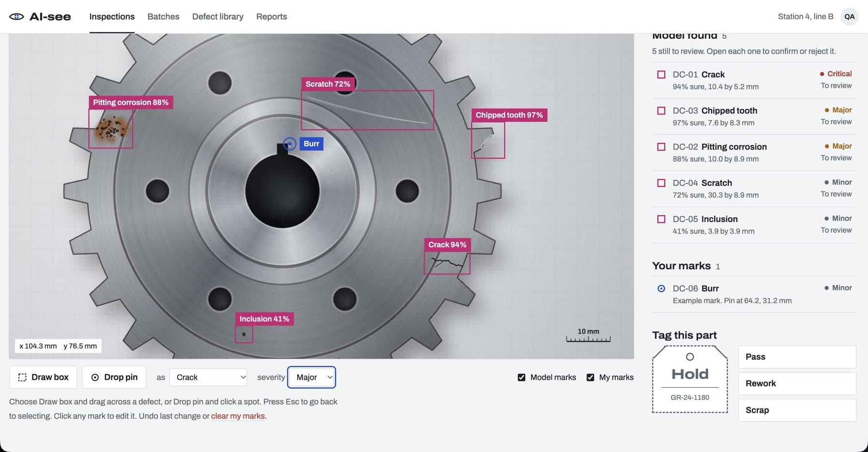Click the clear my marks link
This screenshot has height=452, width=868.
coord(238,416)
